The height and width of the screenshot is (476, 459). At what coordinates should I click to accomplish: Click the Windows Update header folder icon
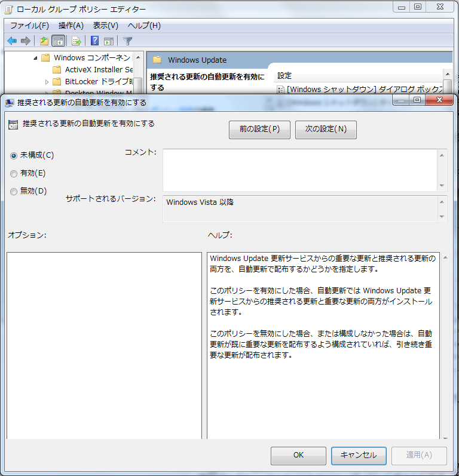pos(157,60)
